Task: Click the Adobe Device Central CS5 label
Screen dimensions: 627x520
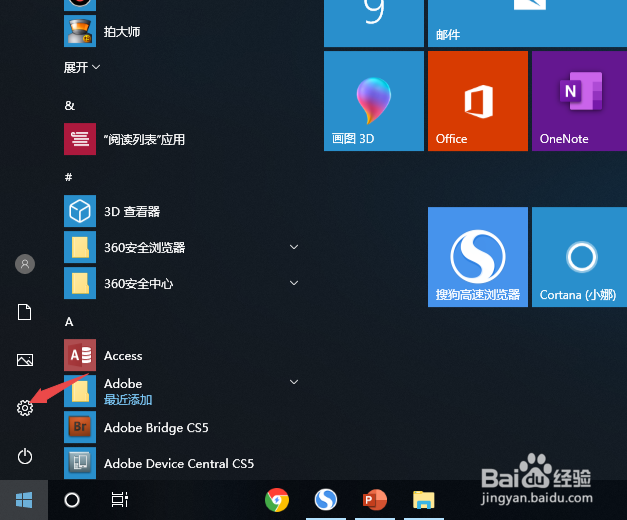Action: (x=179, y=464)
